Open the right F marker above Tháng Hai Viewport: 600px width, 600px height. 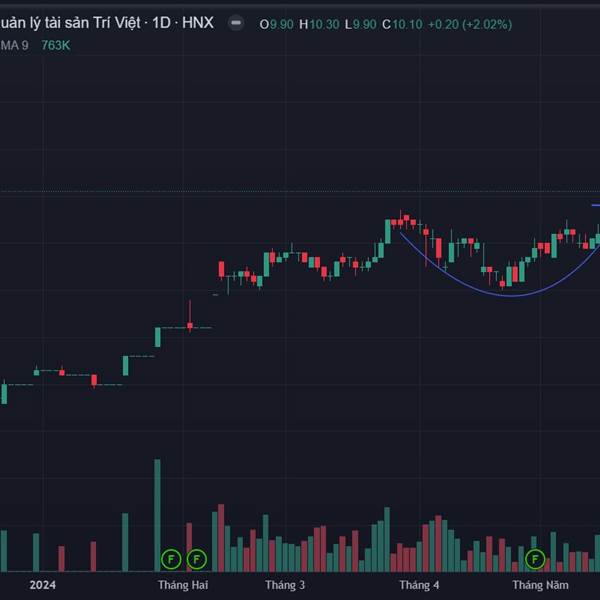[x=197, y=559]
